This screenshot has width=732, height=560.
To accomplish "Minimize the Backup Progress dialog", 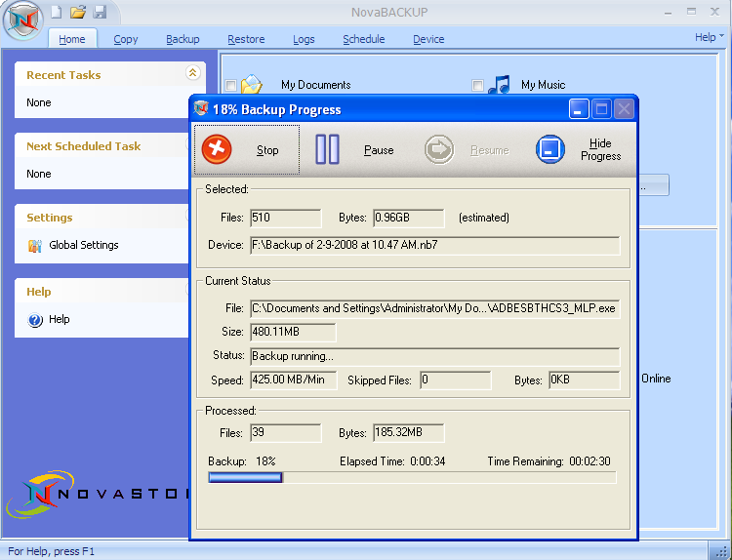I will 579,109.
